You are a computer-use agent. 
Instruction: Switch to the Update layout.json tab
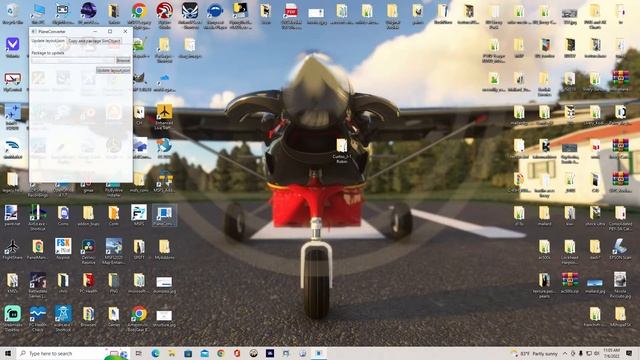click(48, 41)
